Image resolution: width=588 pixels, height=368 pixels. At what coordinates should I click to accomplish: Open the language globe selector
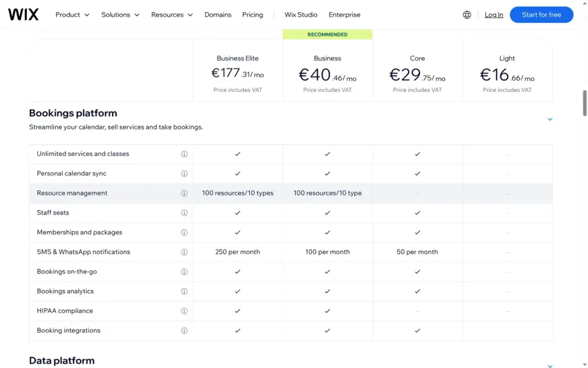tap(467, 14)
